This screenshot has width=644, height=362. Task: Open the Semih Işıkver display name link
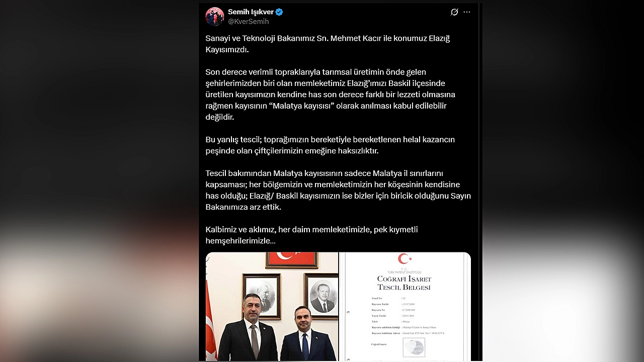coord(250,12)
